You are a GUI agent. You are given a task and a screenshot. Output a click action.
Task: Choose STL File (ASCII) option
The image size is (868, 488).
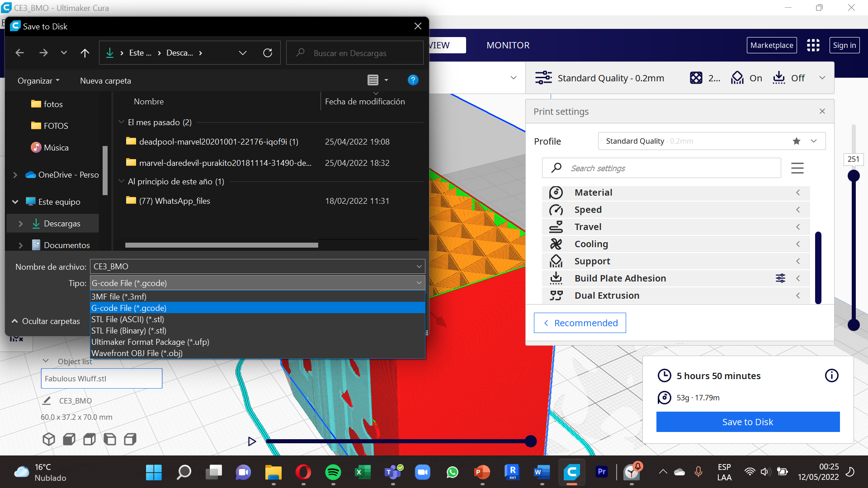point(257,319)
